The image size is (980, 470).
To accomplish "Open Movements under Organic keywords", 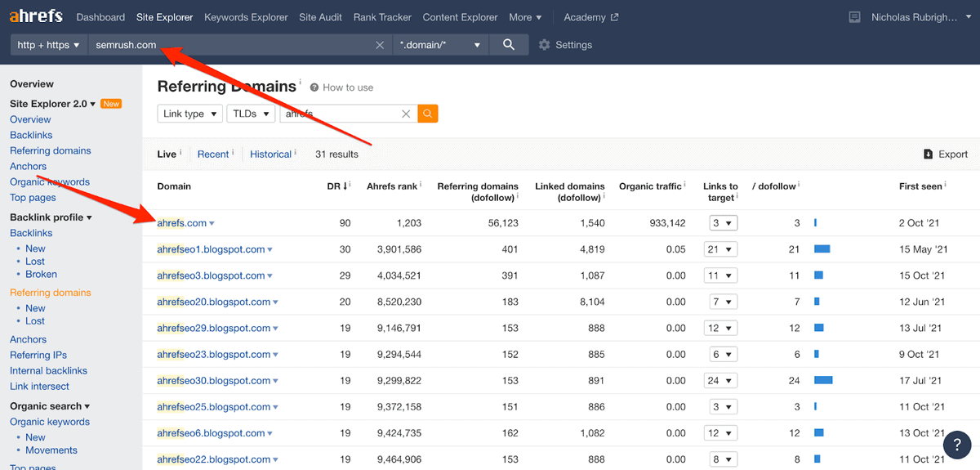I will (x=51, y=450).
